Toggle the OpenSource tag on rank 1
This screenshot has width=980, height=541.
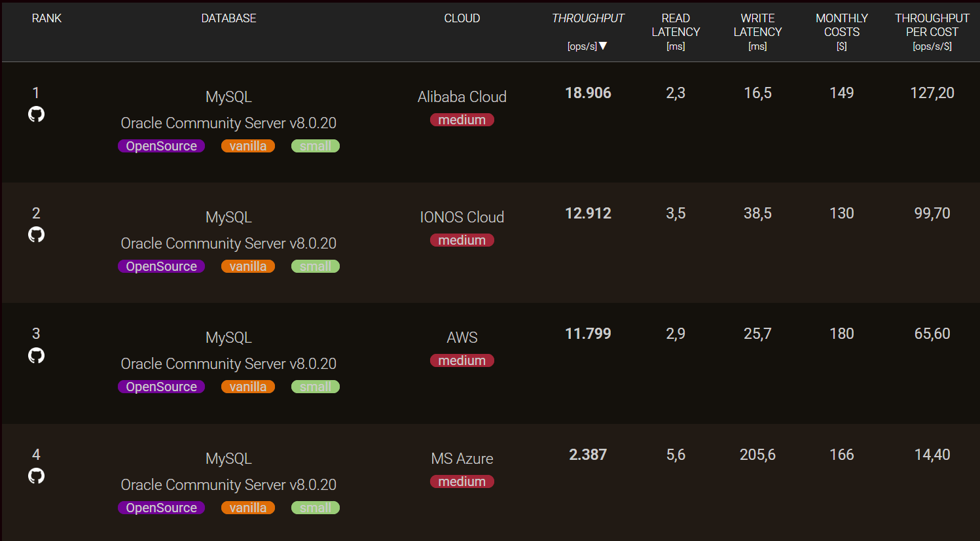[161, 145]
